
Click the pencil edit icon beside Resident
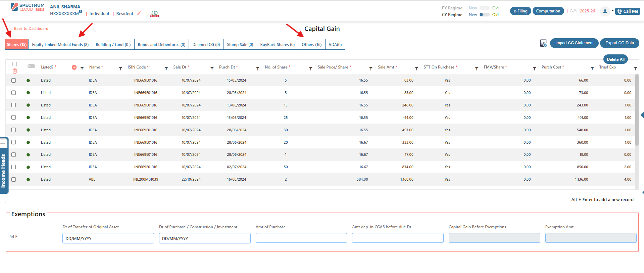pos(139,13)
